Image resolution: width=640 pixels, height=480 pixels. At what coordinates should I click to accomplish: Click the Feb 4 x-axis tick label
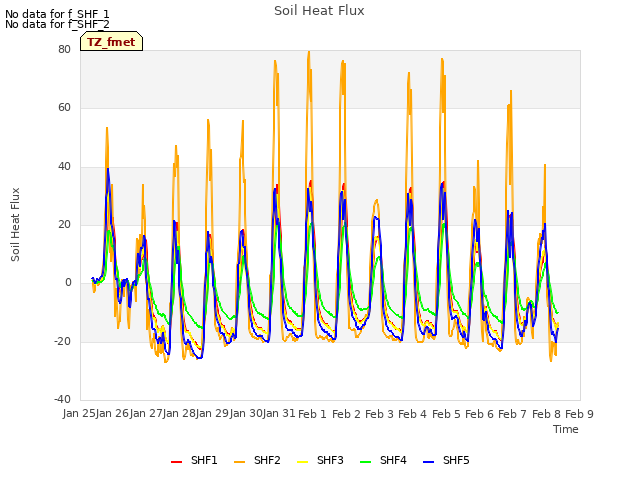(413, 414)
